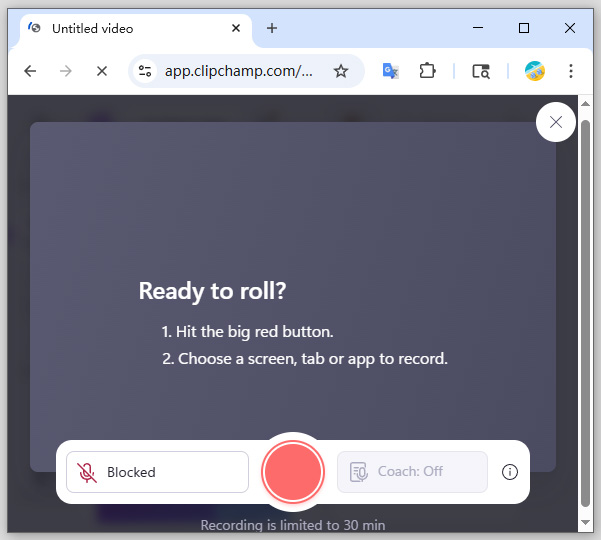Open the Blocked microphone selector

click(157, 472)
